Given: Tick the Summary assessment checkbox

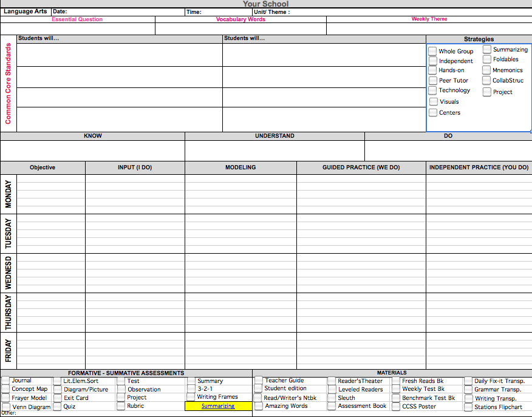Looking at the screenshot, I should click(191, 381).
